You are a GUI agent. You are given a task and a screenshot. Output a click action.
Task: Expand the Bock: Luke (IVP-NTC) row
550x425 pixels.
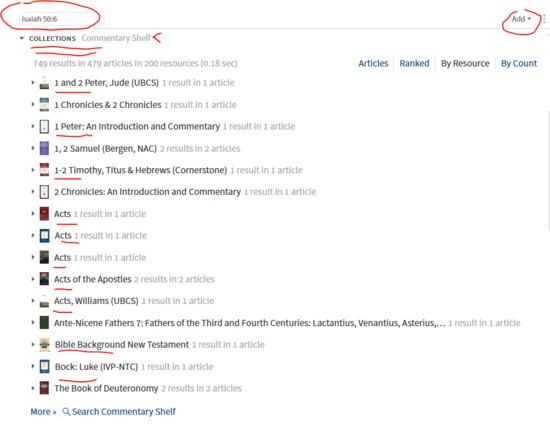33,366
